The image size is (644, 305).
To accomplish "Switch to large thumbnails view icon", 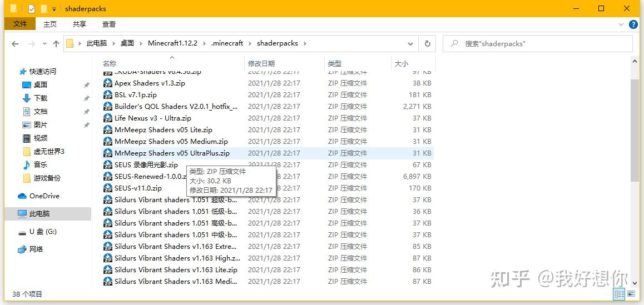I will (x=632, y=294).
